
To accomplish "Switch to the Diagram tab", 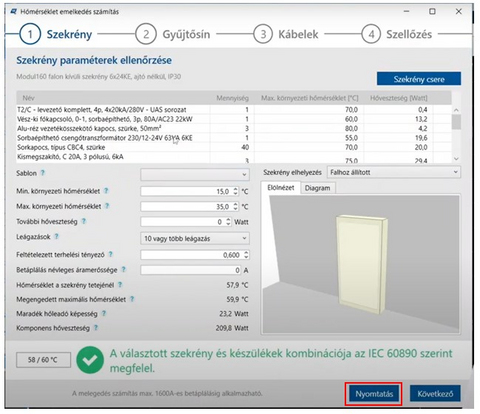I will (318, 188).
